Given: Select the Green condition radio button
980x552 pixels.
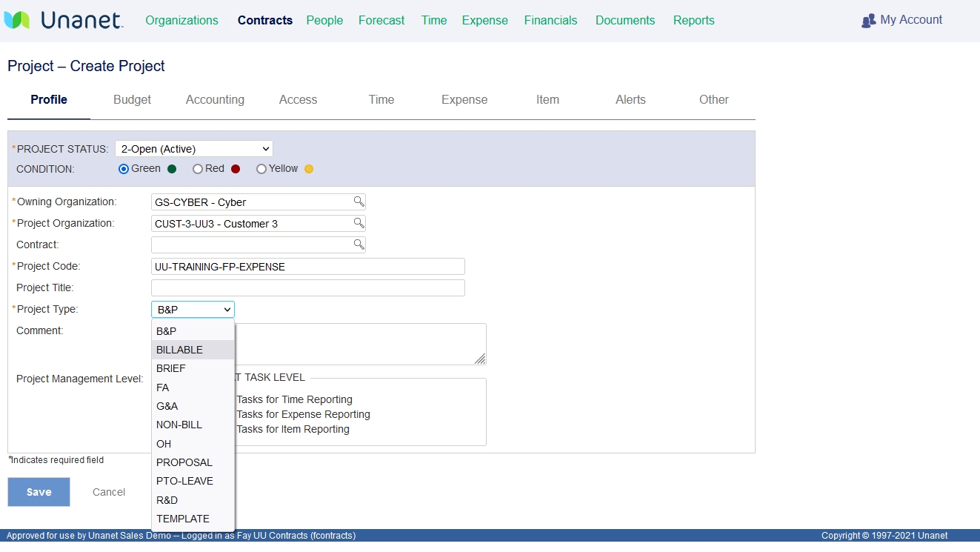Looking at the screenshot, I should coord(124,169).
